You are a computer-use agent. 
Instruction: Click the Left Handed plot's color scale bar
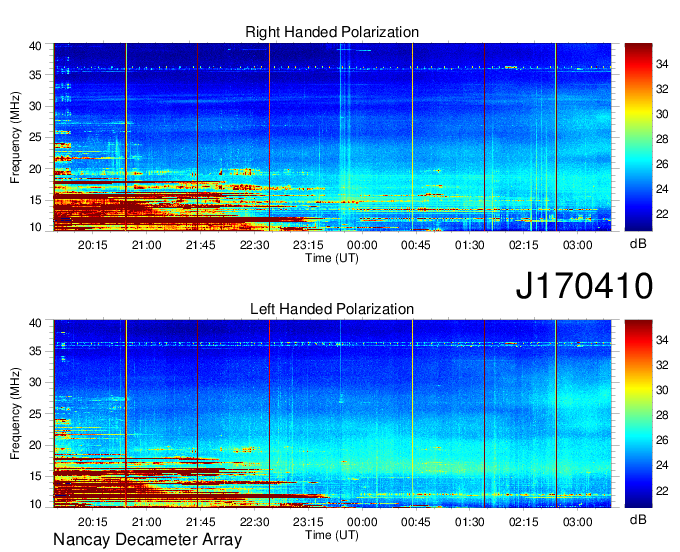[638, 414]
